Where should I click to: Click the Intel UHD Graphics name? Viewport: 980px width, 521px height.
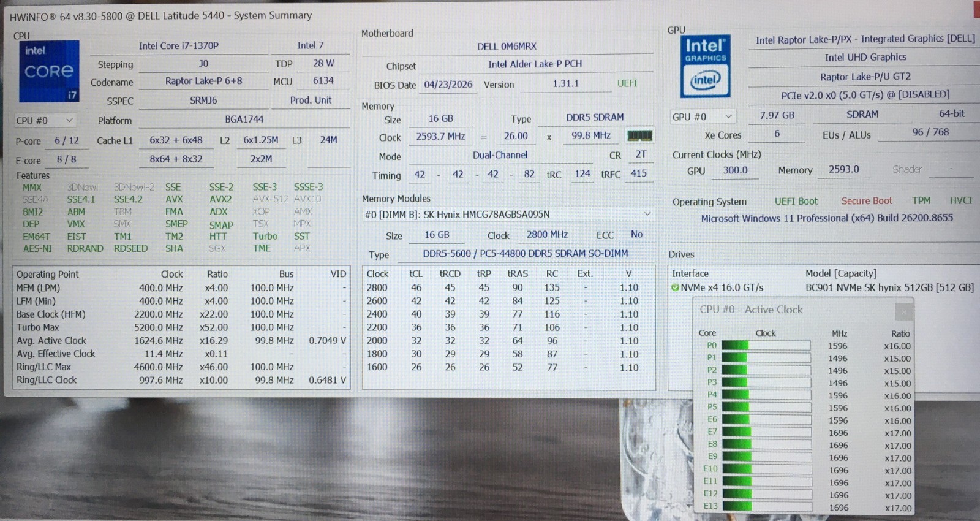(865, 57)
